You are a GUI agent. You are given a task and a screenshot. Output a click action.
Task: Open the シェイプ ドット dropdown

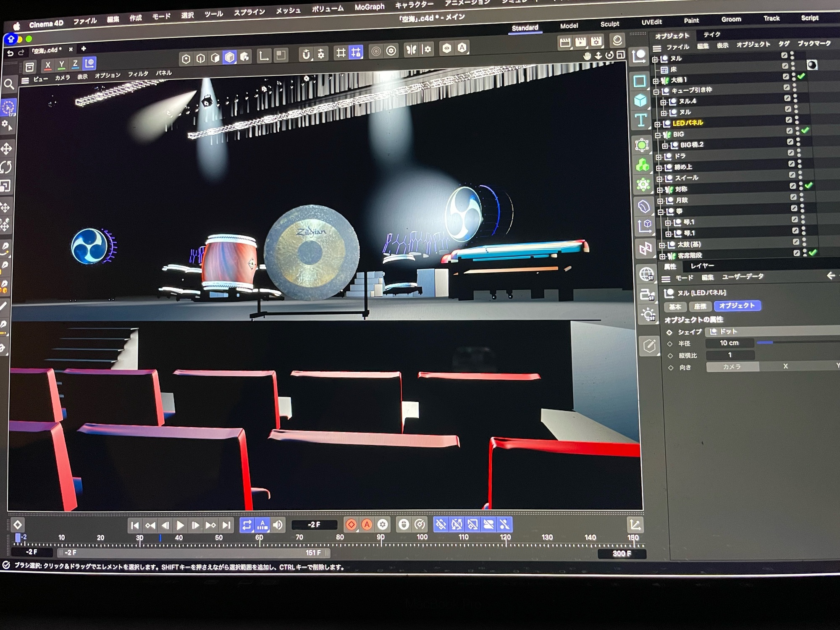click(772, 331)
